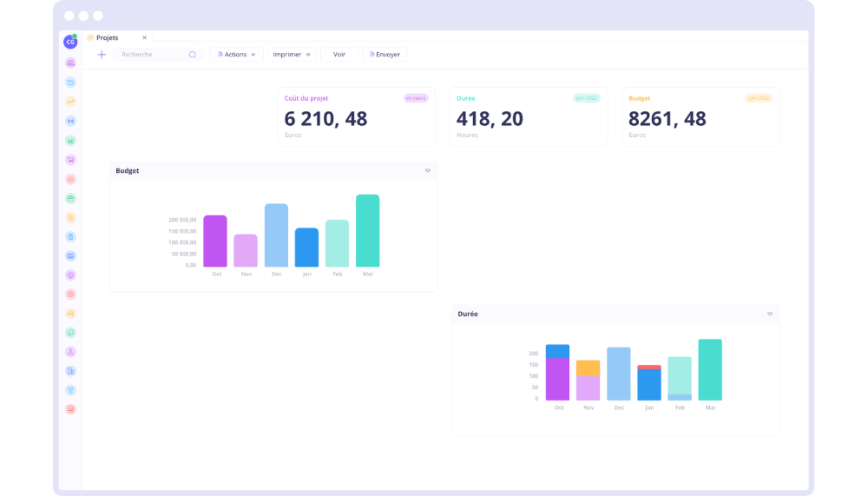Click the CG user avatar

(x=70, y=42)
